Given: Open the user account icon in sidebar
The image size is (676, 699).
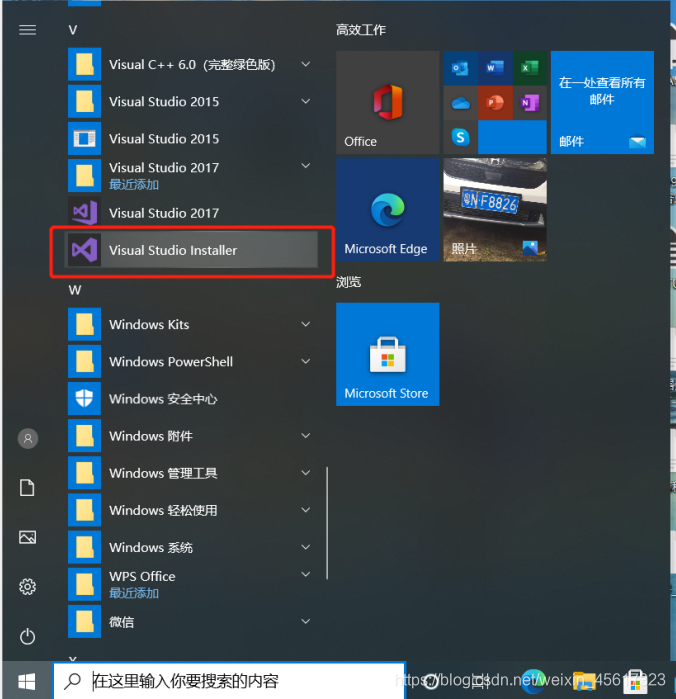Looking at the screenshot, I should coord(28,439).
